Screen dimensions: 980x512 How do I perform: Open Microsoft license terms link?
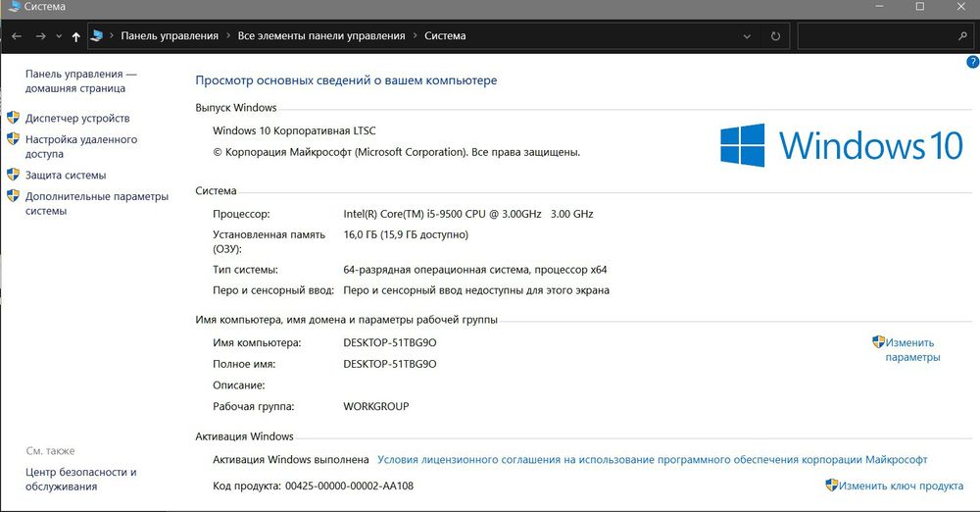[x=652, y=459]
